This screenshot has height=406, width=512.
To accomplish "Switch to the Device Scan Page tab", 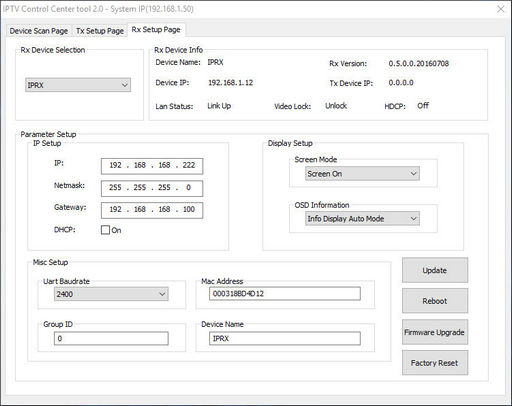I will [x=39, y=31].
